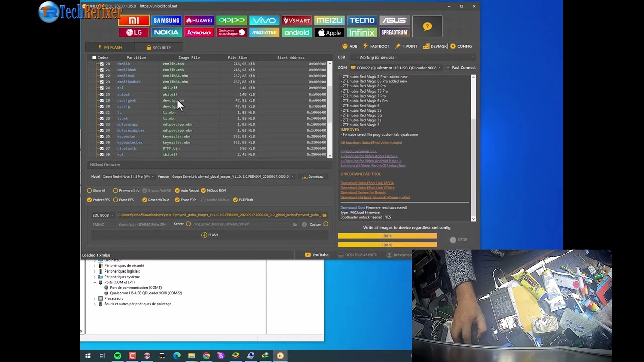Browse for EDL firmware folder icon
This screenshot has height=362, width=644.
pos(324,215)
